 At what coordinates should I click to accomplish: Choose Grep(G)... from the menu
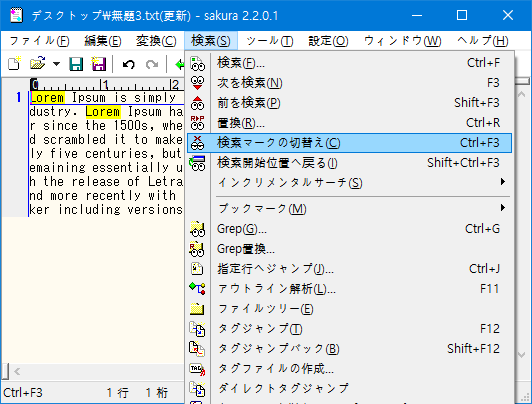click(349, 229)
